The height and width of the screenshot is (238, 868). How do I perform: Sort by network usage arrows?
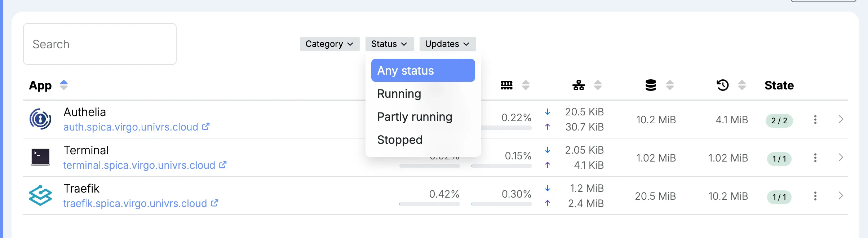[x=598, y=85]
